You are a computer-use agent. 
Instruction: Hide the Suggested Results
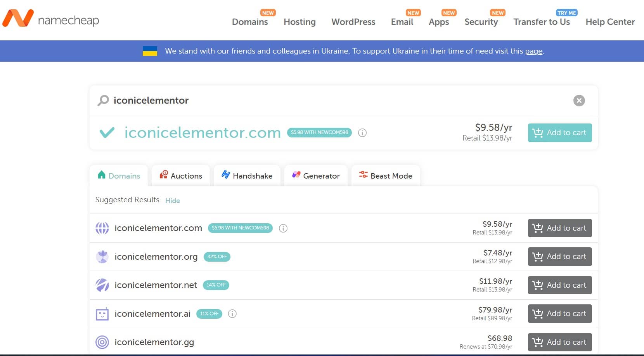pyautogui.click(x=173, y=200)
